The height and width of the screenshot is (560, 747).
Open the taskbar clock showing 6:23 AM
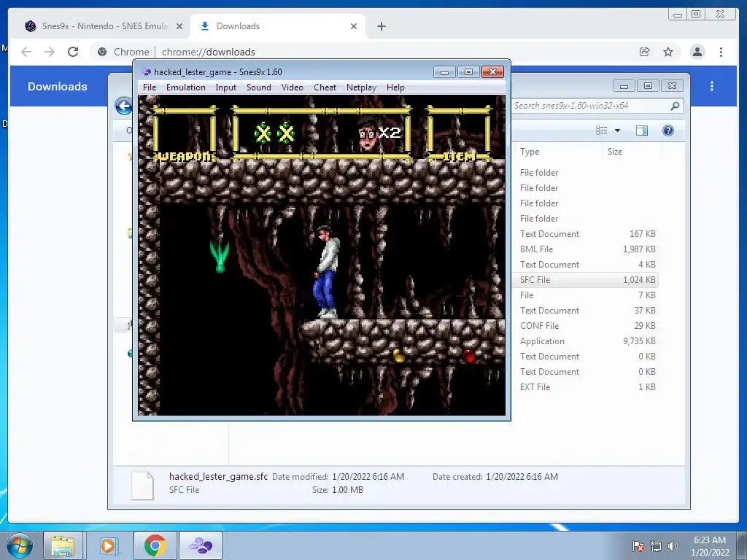(x=710, y=545)
